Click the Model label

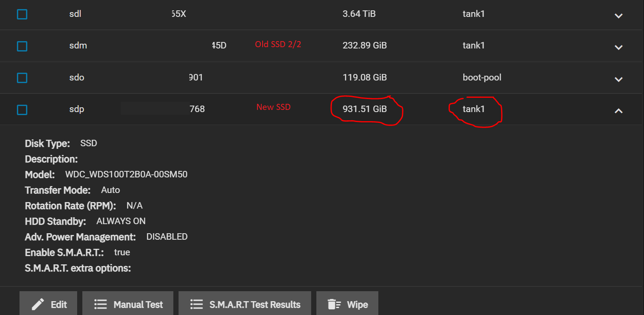tap(40, 175)
